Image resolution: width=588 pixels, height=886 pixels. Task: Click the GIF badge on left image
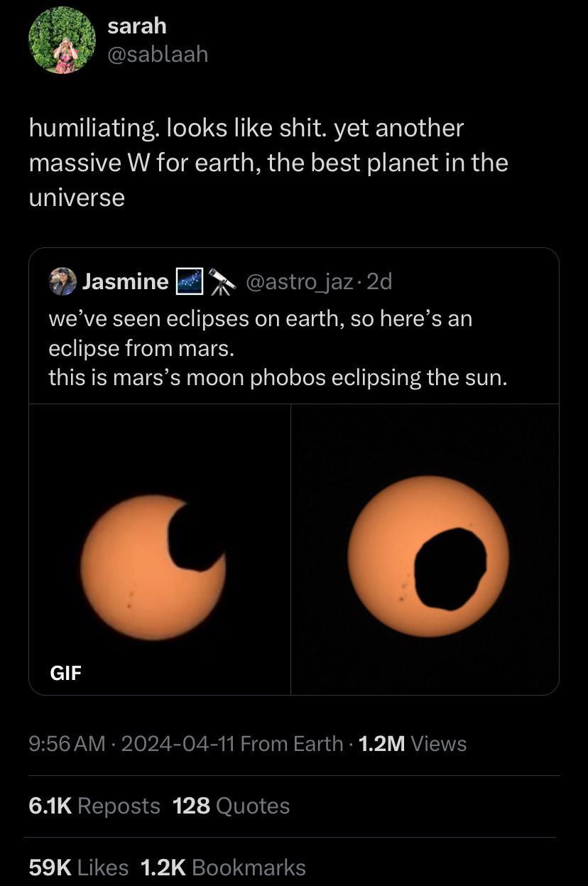pos(65,671)
